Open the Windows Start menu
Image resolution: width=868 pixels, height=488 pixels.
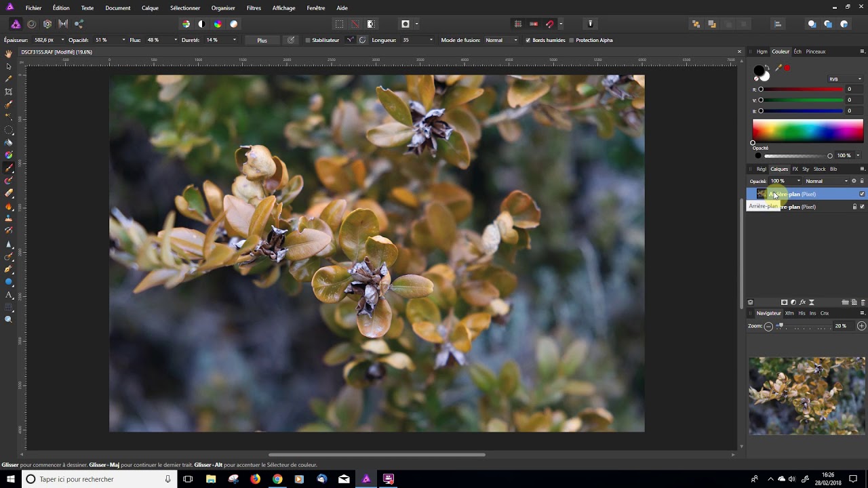point(11,479)
